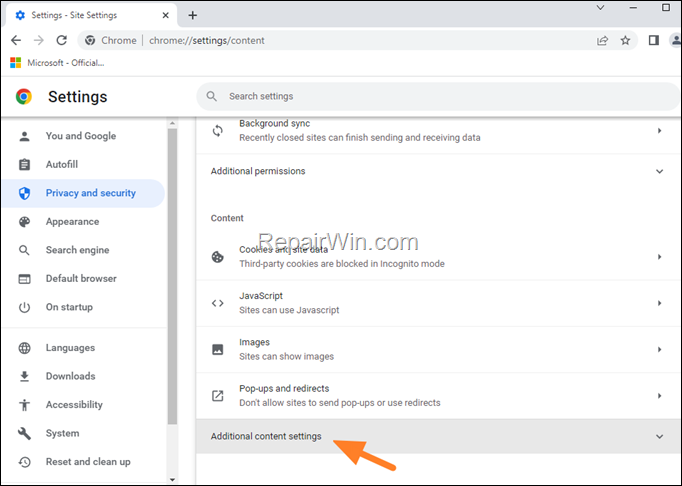Open the Microsoft - Official bookmark
The image size is (682, 486).
click(x=57, y=63)
